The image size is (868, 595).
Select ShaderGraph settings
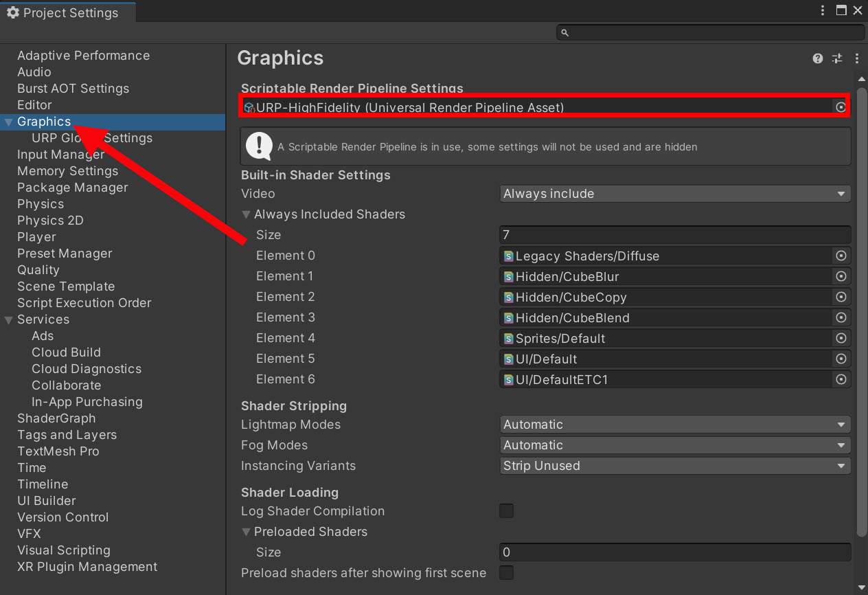point(56,418)
